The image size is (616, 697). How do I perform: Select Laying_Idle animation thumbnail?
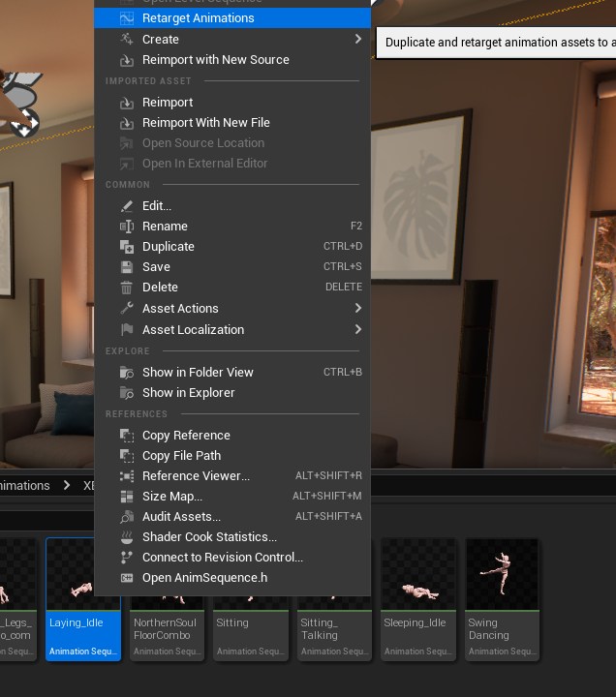[x=83, y=599]
